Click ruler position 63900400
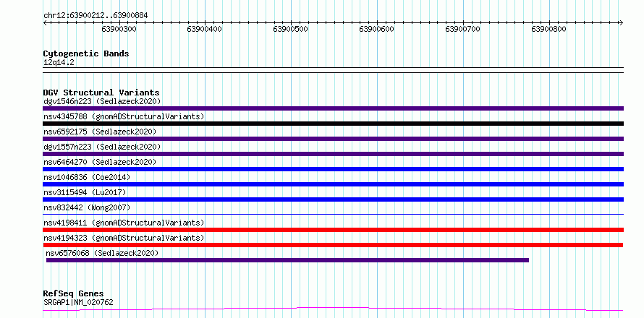This screenshot has width=644, height=318. (205, 29)
